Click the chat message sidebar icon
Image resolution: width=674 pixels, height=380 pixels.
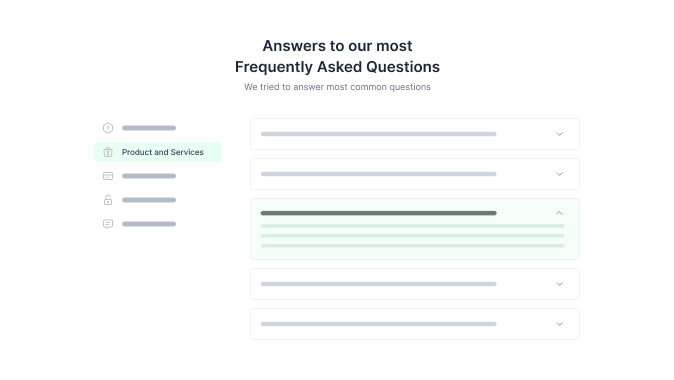[108, 224]
